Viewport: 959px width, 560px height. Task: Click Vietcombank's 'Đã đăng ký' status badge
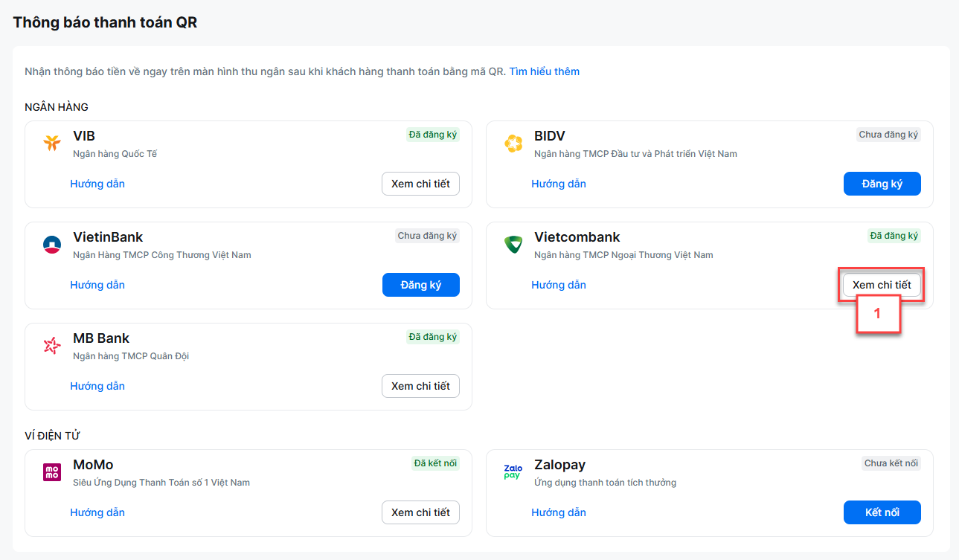[x=894, y=236]
